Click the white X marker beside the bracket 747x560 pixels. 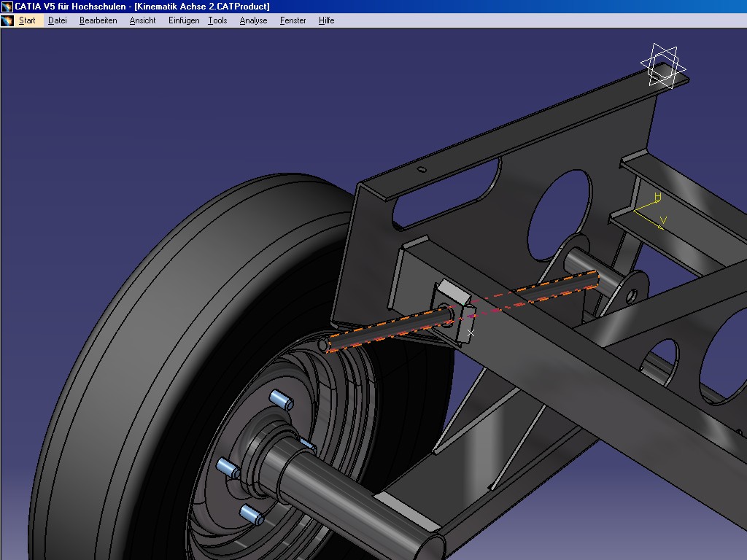pos(471,332)
